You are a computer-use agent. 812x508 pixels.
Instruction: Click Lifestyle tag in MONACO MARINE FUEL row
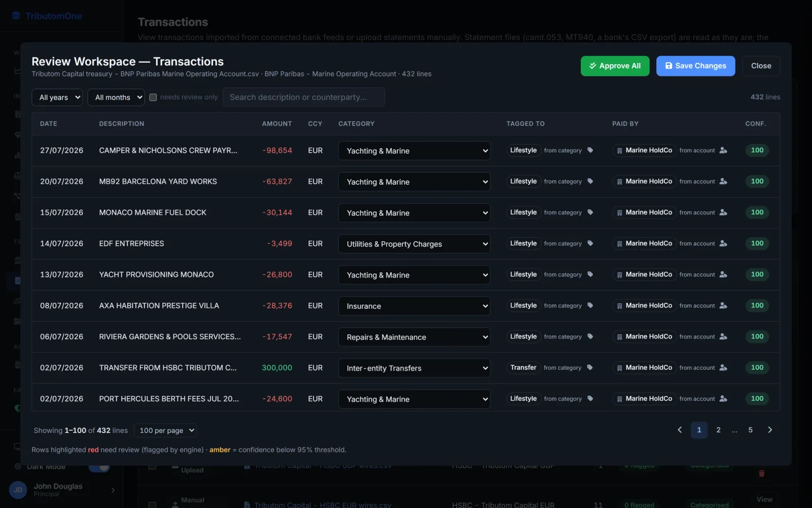tap(523, 212)
